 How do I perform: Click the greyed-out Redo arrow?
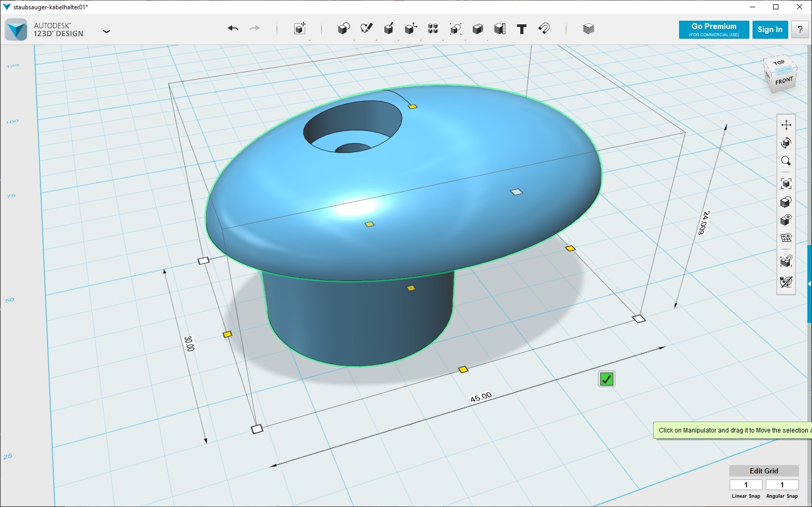(x=254, y=28)
